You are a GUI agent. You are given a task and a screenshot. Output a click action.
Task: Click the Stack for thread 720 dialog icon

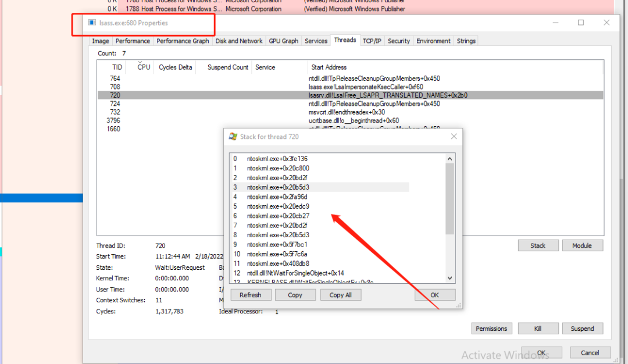tap(233, 137)
